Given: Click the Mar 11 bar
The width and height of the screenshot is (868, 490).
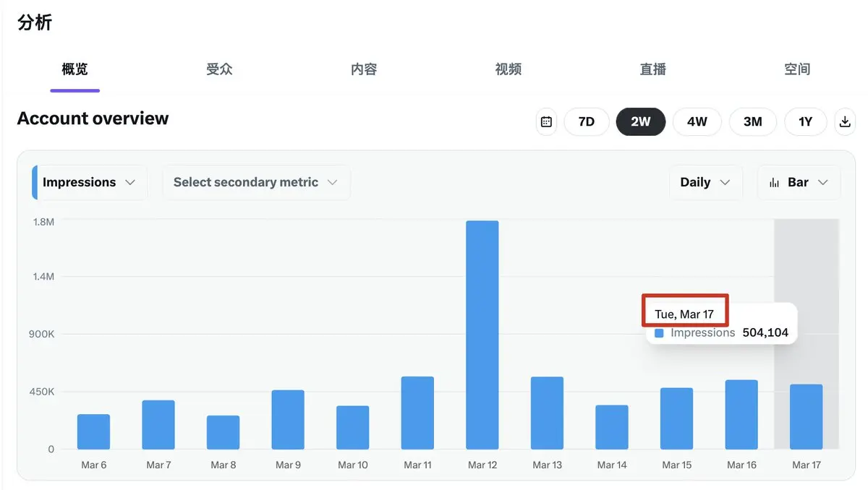Looking at the screenshot, I should click(x=417, y=413).
